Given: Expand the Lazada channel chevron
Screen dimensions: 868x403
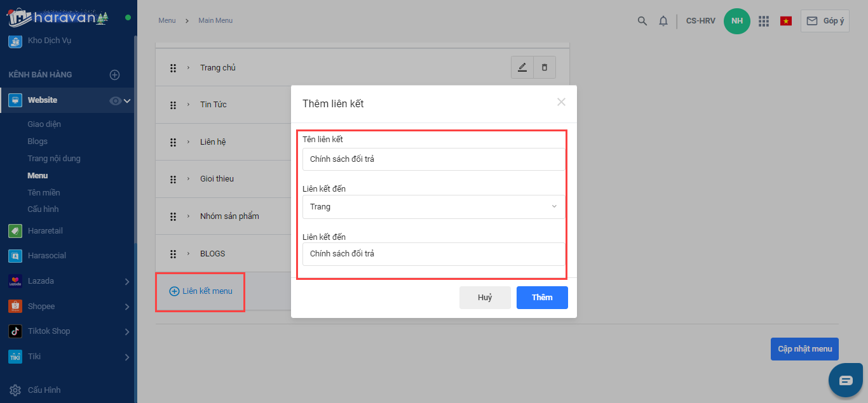Looking at the screenshot, I should [x=127, y=281].
